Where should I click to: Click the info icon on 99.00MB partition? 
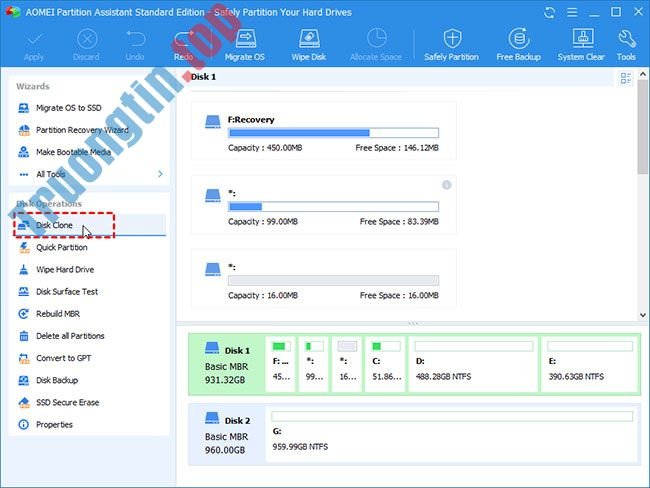click(x=446, y=185)
